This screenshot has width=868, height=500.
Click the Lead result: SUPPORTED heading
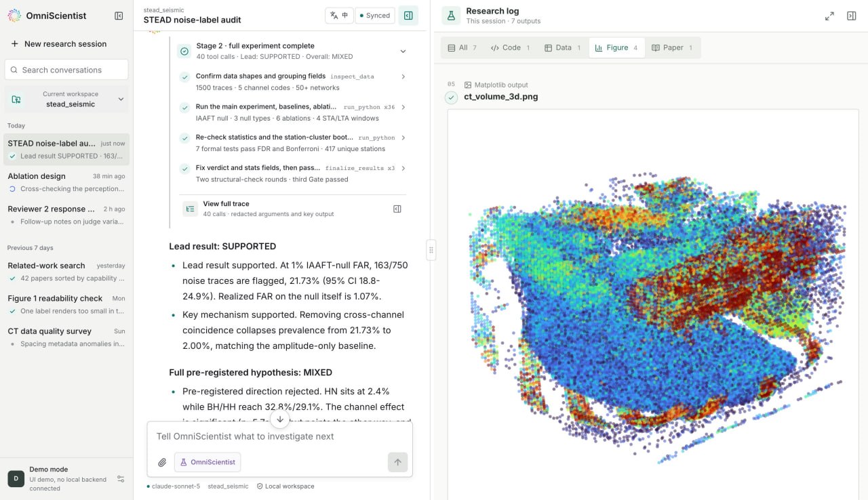tap(222, 247)
